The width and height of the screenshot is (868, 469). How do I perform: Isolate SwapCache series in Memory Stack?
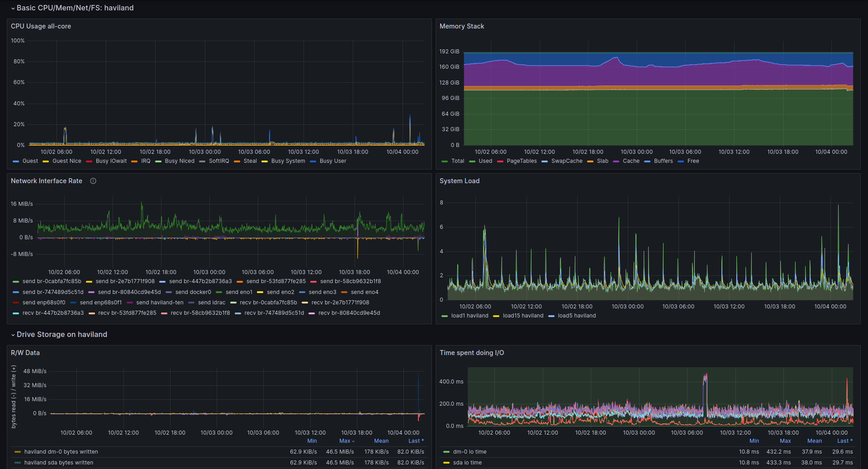567,161
